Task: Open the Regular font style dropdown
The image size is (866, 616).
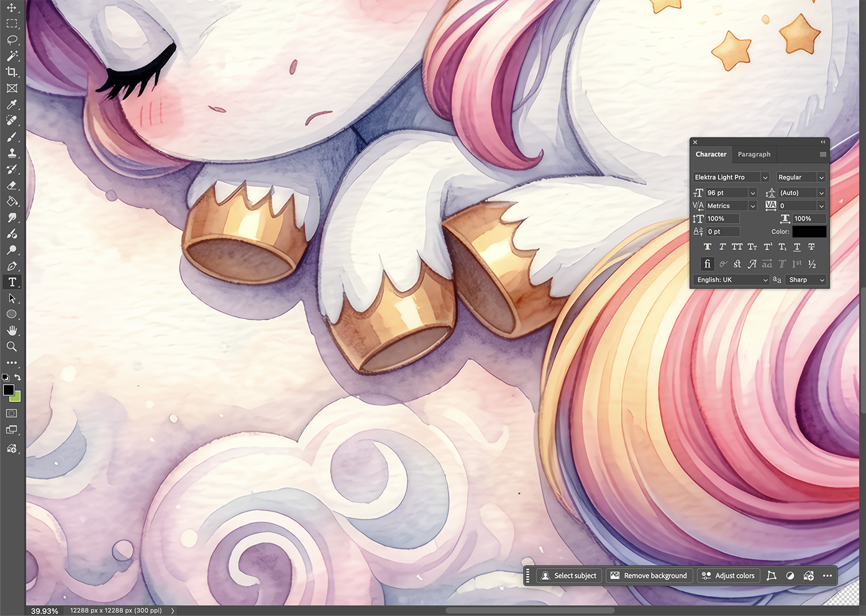Action: click(x=801, y=178)
